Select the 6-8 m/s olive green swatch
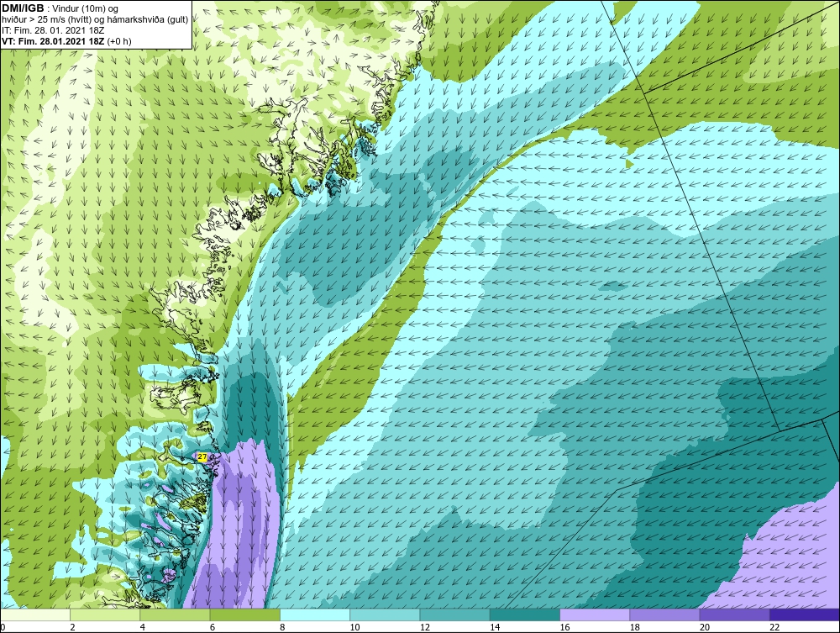840x633 pixels. (x=244, y=615)
